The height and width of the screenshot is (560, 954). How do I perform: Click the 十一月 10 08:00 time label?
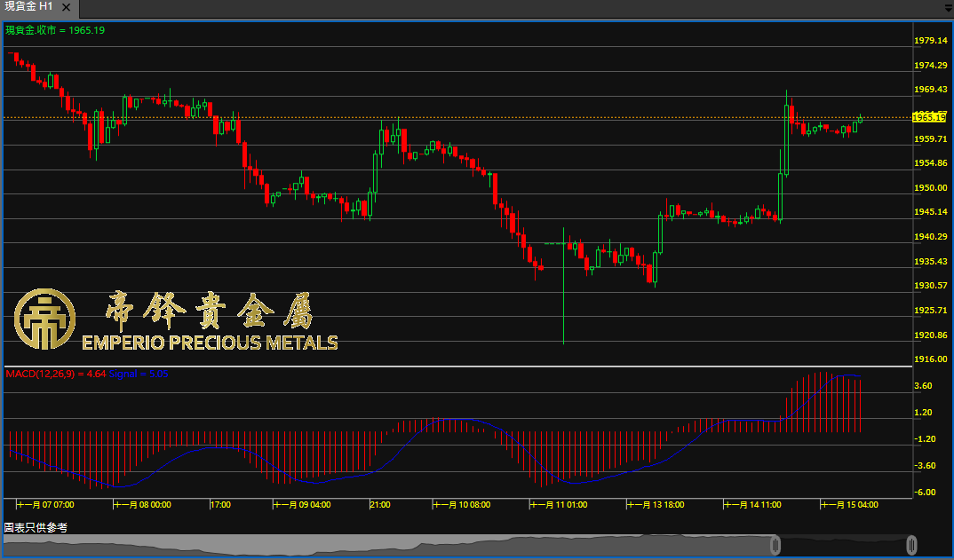(x=462, y=505)
